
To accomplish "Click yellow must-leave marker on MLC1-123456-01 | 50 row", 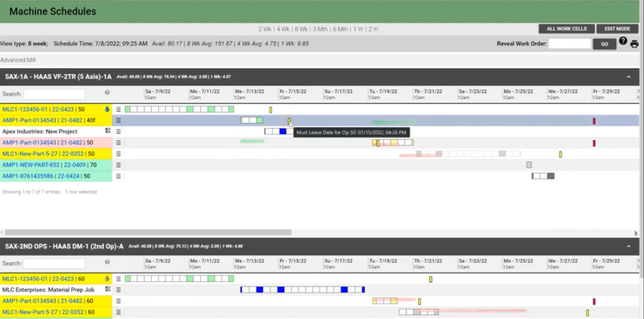I will (270, 110).
